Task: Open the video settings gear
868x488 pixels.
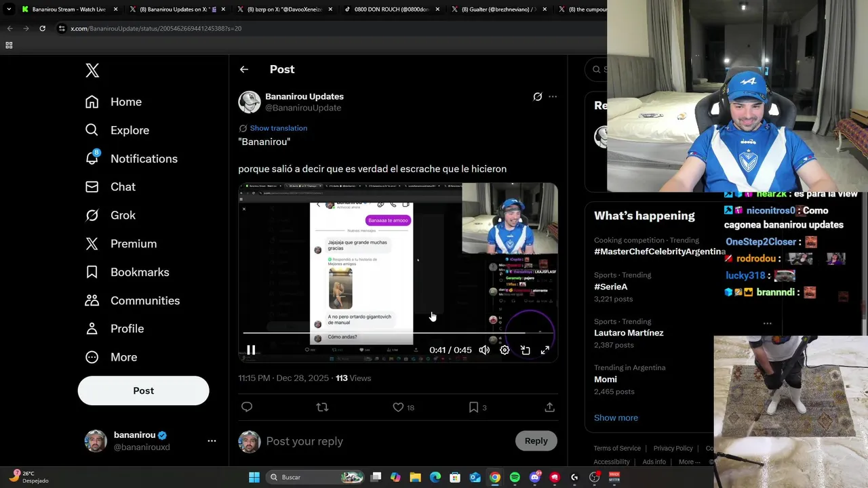Action: [x=505, y=350]
